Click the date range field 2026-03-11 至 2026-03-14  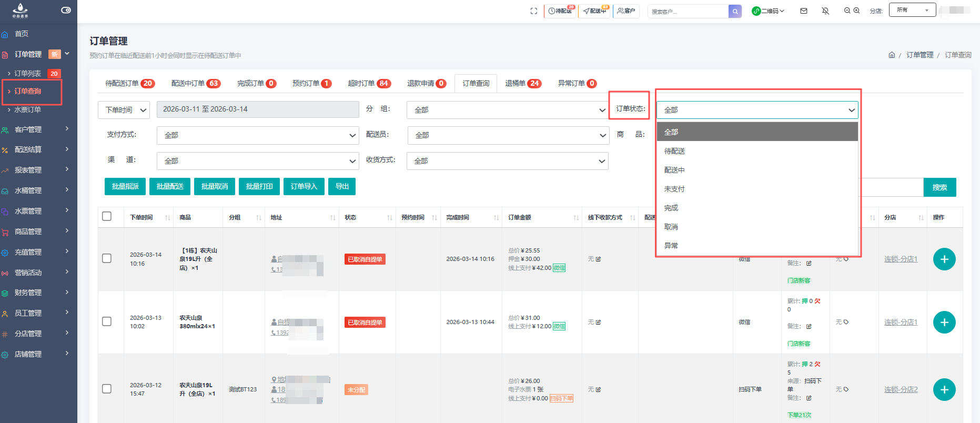click(x=258, y=109)
